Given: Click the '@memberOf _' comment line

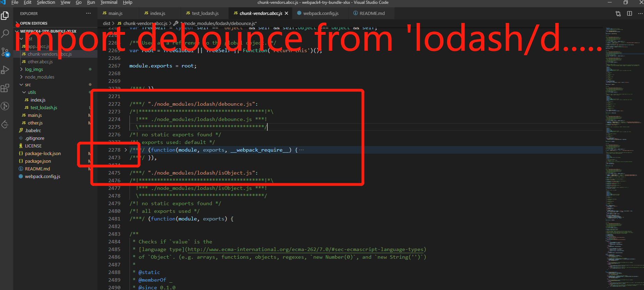Looking at the screenshot, I should 155,280.
